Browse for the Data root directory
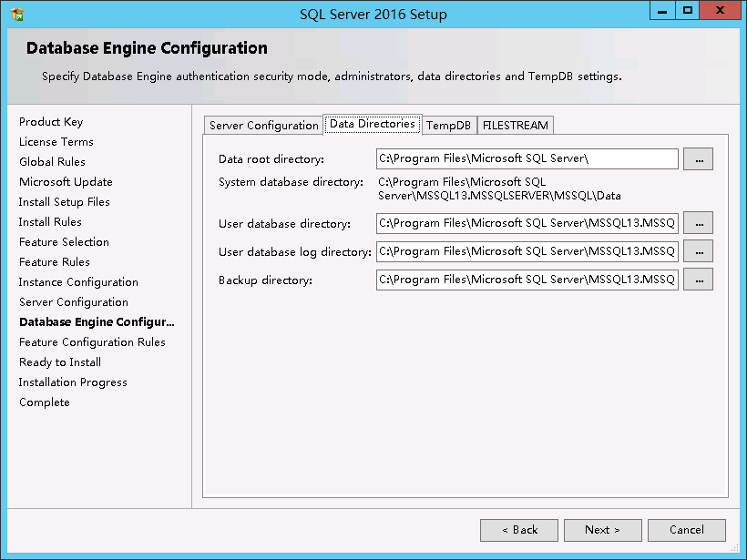 pyautogui.click(x=698, y=159)
